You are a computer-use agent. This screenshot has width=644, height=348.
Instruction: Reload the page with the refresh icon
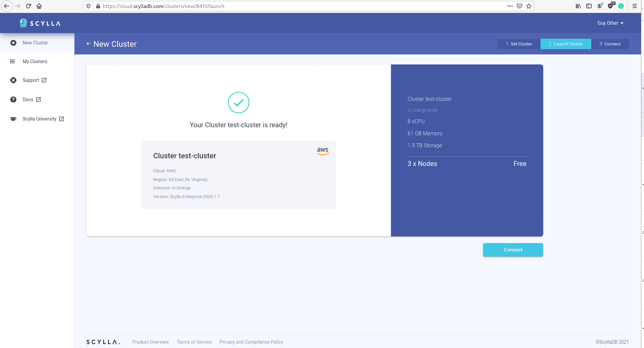click(x=28, y=6)
